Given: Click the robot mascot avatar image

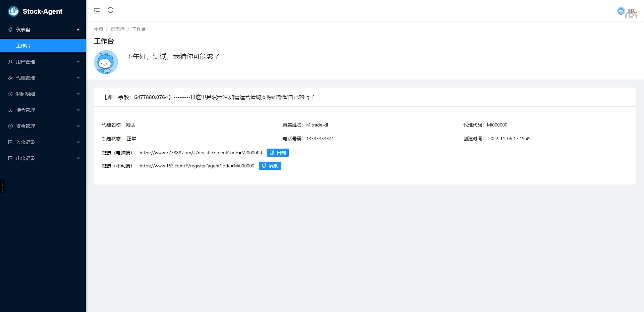Looking at the screenshot, I should (x=106, y=62).
